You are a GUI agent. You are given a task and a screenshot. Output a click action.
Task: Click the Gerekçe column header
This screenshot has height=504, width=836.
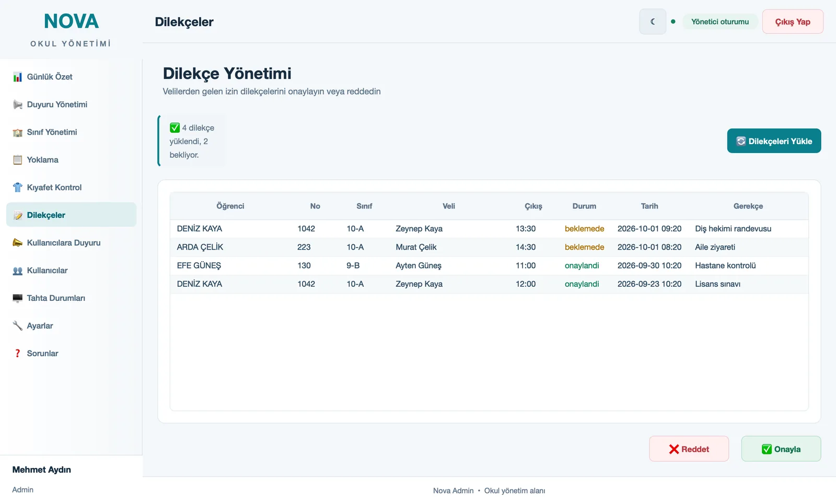[x=748, y=206]
